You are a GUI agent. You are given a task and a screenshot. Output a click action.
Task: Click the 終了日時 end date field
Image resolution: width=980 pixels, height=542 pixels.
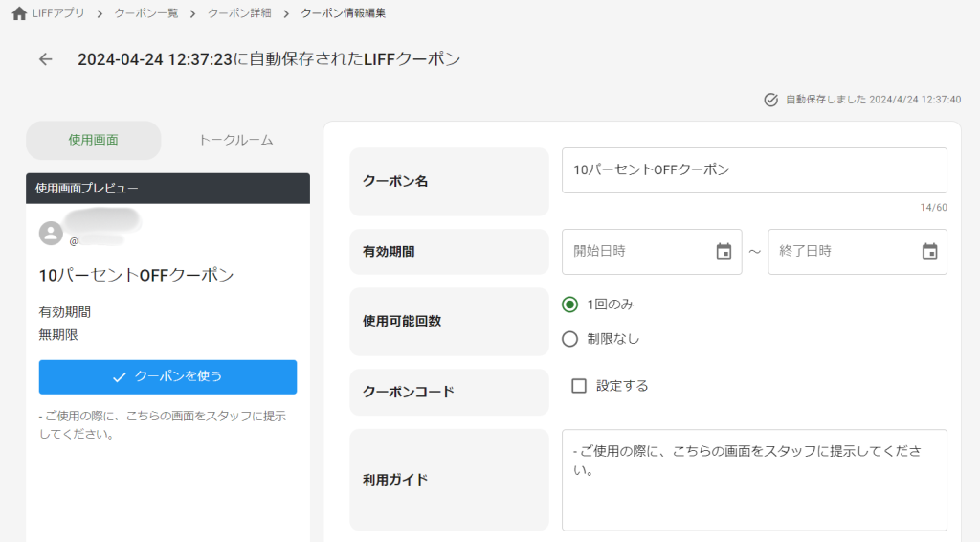pos(857,252)
